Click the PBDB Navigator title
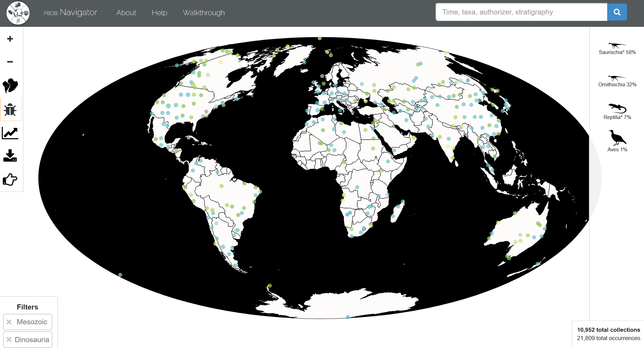Screen dimensions: 644x349 click(x=70, y=13)
